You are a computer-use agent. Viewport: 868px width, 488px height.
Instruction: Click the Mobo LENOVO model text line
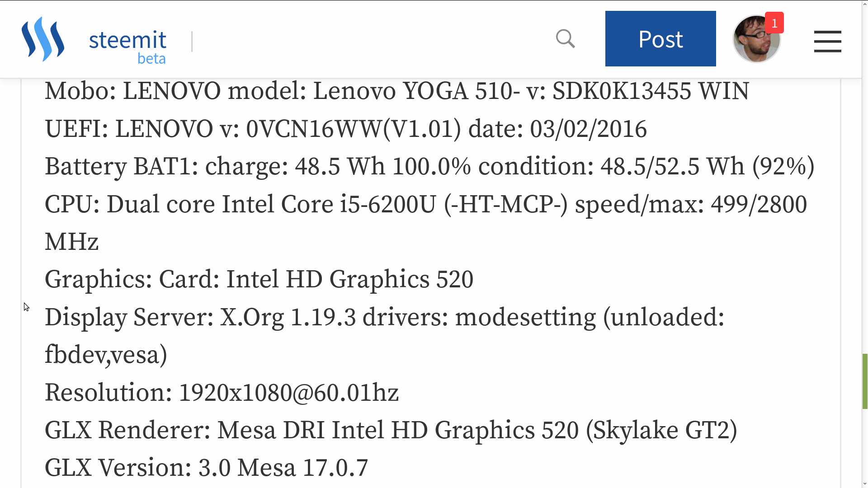pos(397,91)
